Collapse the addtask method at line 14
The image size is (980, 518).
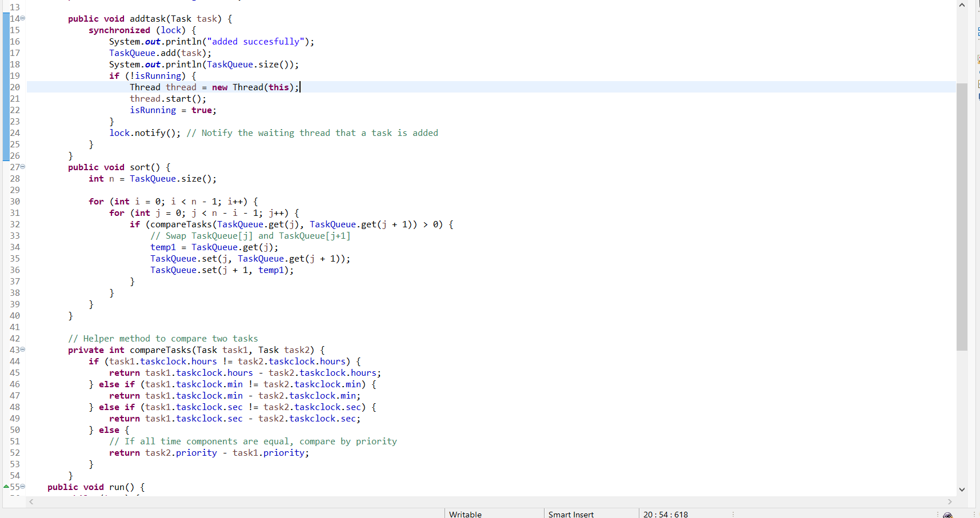click(x=22, y=18)
